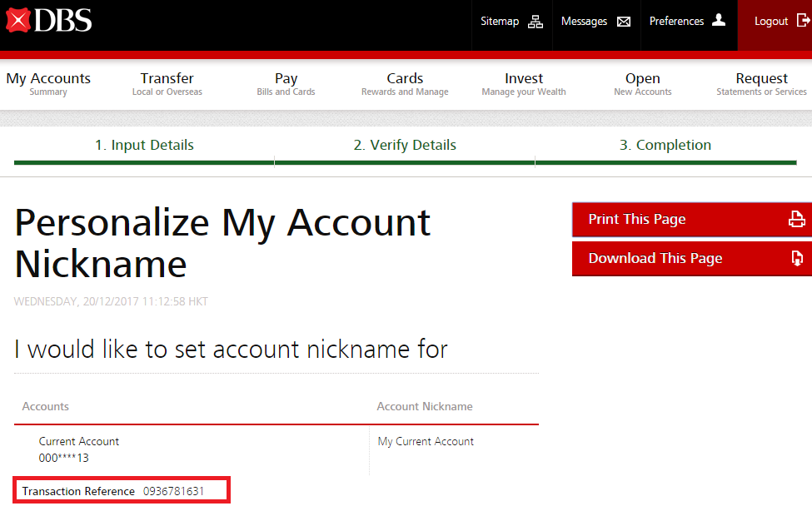Open the Request Statements or Services menu

coord(761,82)
